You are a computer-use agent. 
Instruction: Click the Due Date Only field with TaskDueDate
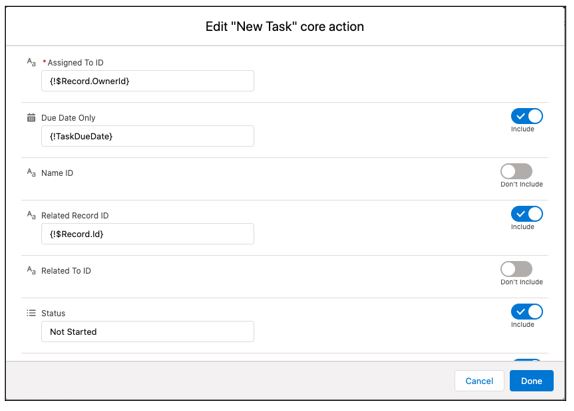pyautogui.click(x=148, y=136)
